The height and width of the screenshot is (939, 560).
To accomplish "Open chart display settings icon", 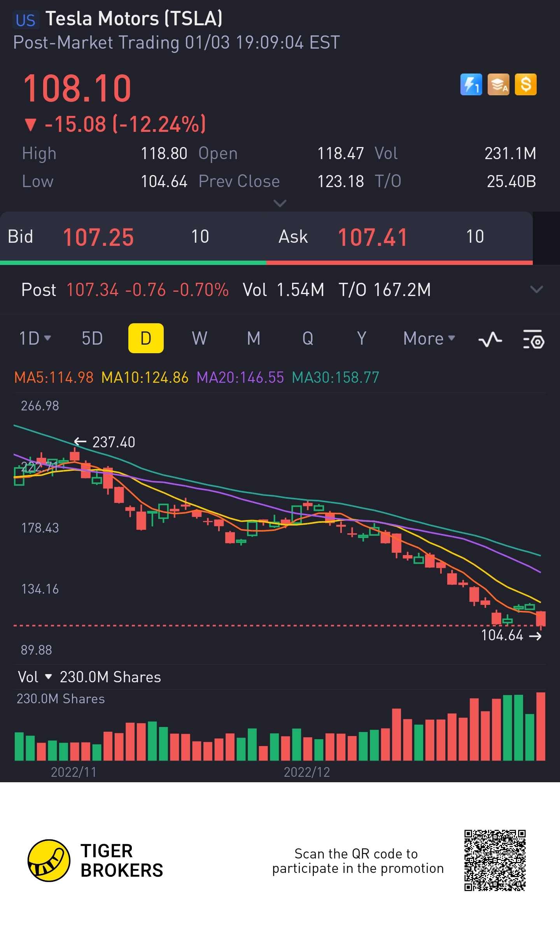I will pos(534,339).
